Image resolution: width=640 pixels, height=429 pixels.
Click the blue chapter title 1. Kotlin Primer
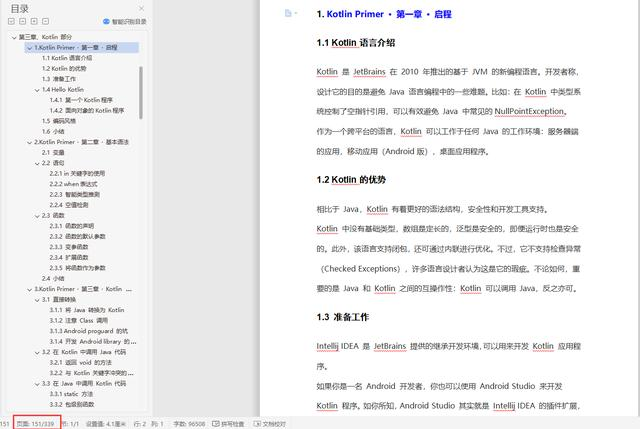(384, 14)
